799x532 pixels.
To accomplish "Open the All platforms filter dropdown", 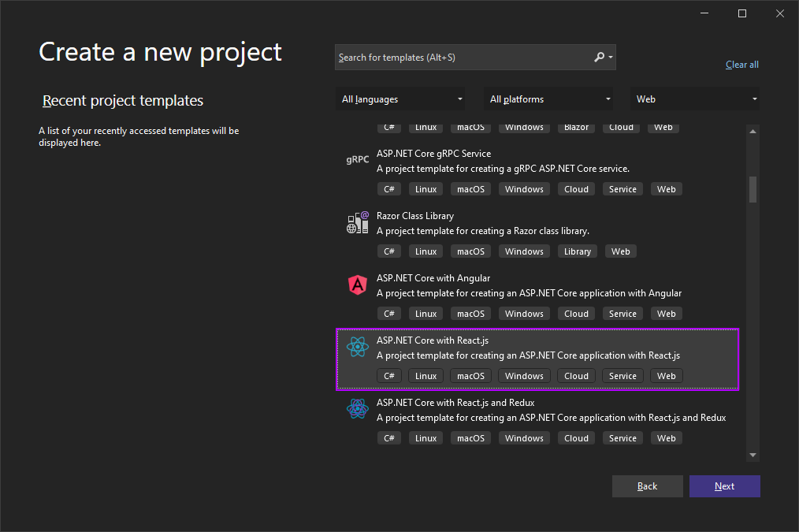I will [548, 99].
